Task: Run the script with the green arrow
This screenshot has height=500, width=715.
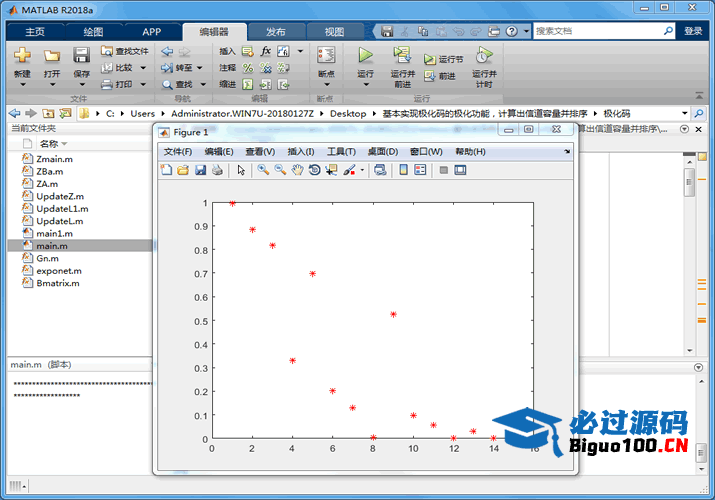Action: pos(365,55)
